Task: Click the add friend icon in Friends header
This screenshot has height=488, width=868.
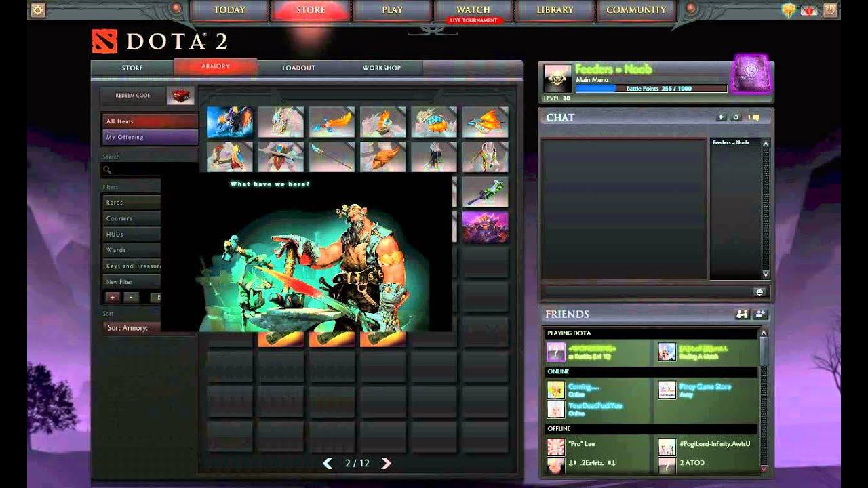Action: pos(760,314)
